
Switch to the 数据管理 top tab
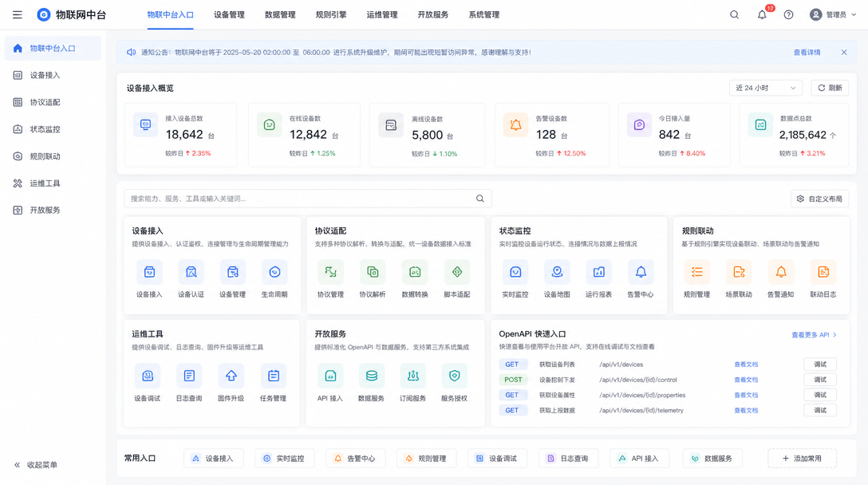(x=280, y=15)
